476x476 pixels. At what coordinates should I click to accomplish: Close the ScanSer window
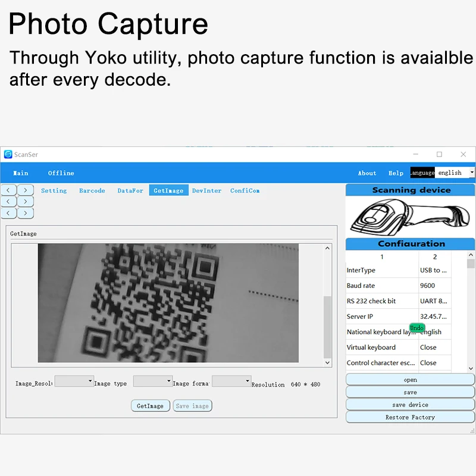point(464,154)
